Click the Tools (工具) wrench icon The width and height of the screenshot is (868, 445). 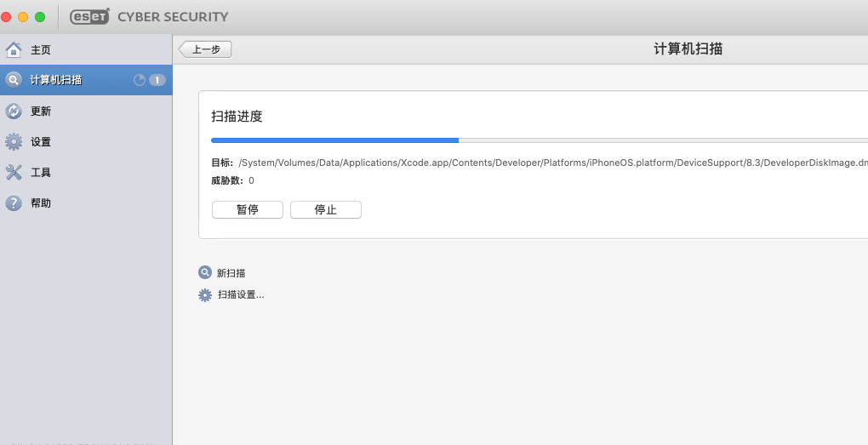(x=14, y=172)
